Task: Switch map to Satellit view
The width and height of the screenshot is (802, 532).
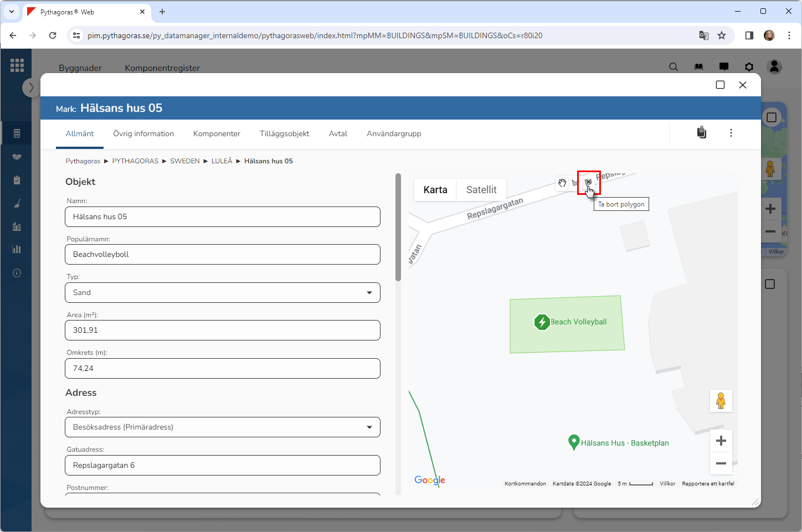Action: point(481,190)
